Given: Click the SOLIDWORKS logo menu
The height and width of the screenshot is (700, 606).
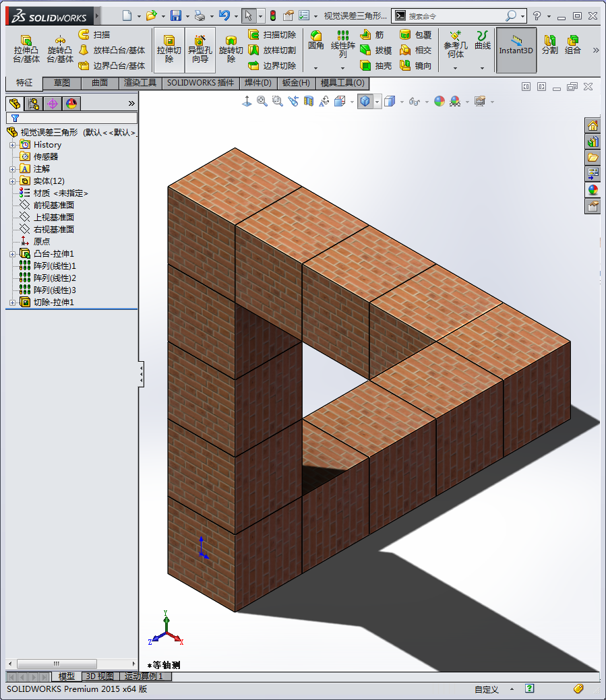Looking at the screenshot, I should click(50, 17).
